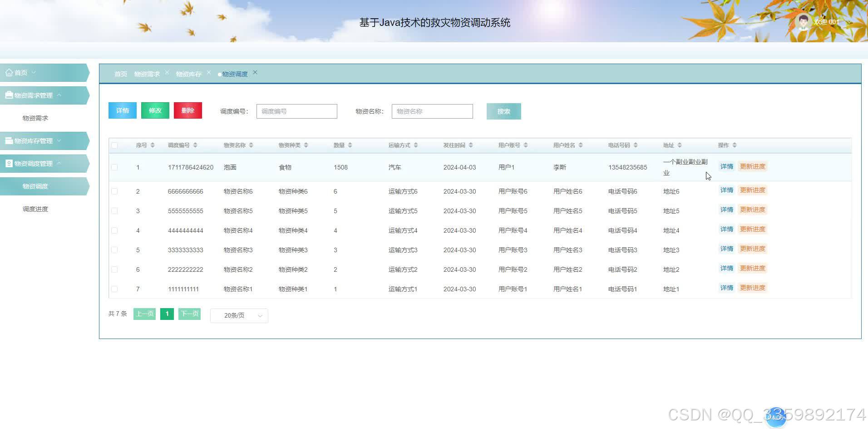The width and height of the screenshot is (868, 429).
Task: Click the home icon in the sidebar
Action: (x=9, y=73)
